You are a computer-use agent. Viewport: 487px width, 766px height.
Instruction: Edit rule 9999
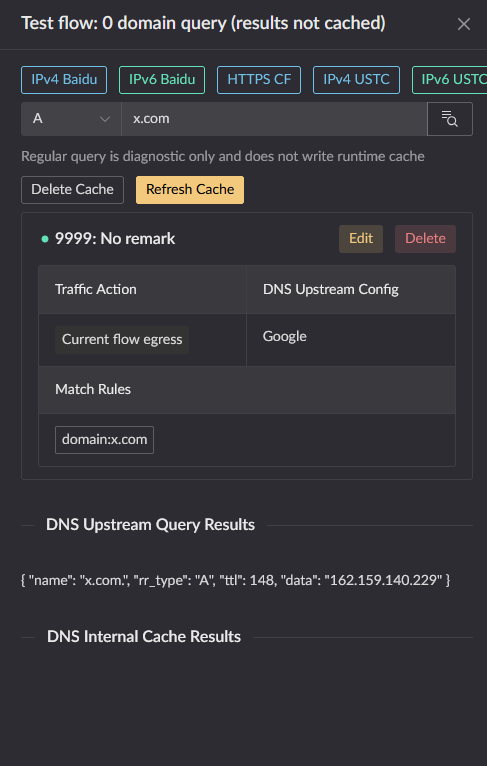click(x=361, y=239)
